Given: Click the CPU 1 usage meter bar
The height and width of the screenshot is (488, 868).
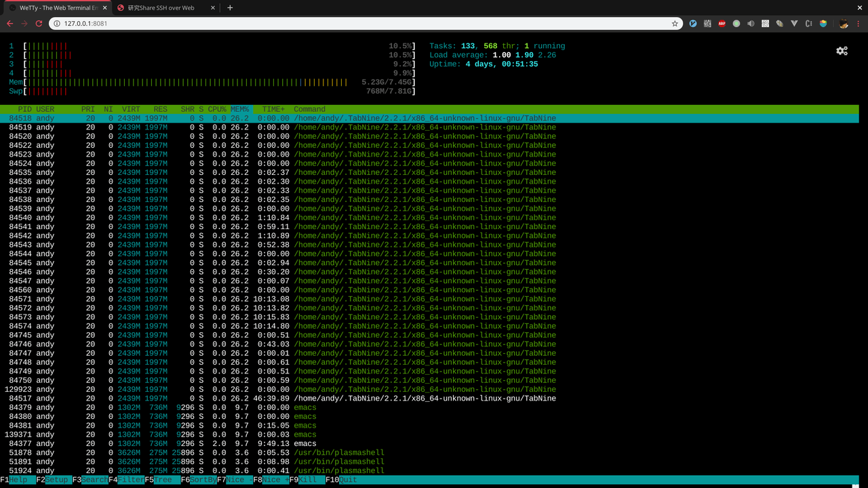Looking at the screenshot, I should pos(219,46).
